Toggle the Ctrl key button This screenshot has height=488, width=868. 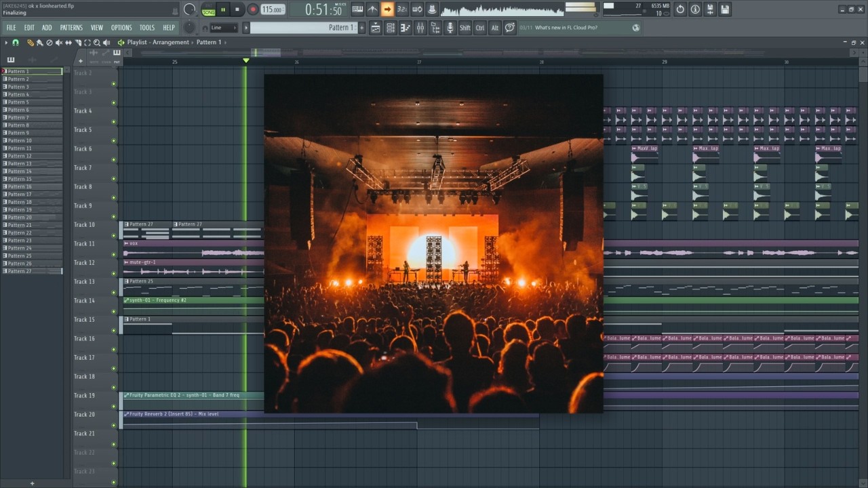coord(480,28)
